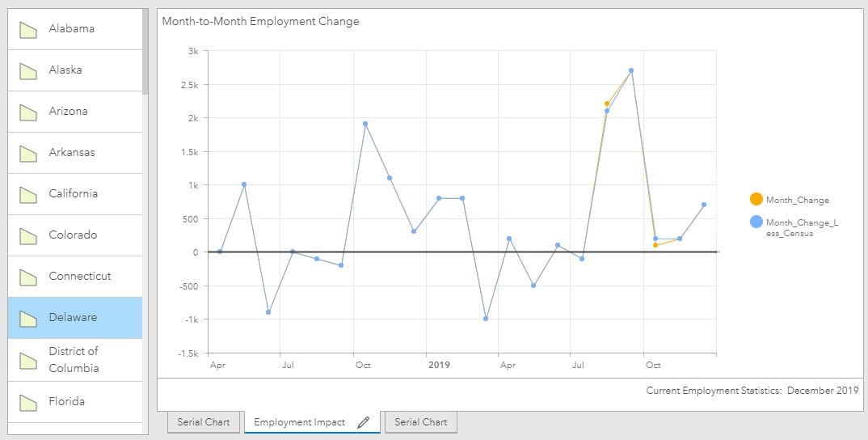The height and width of the screenshot is (440, 868).
Task: Switch to the last Serial Chart tab
Action: pos(421,421)
